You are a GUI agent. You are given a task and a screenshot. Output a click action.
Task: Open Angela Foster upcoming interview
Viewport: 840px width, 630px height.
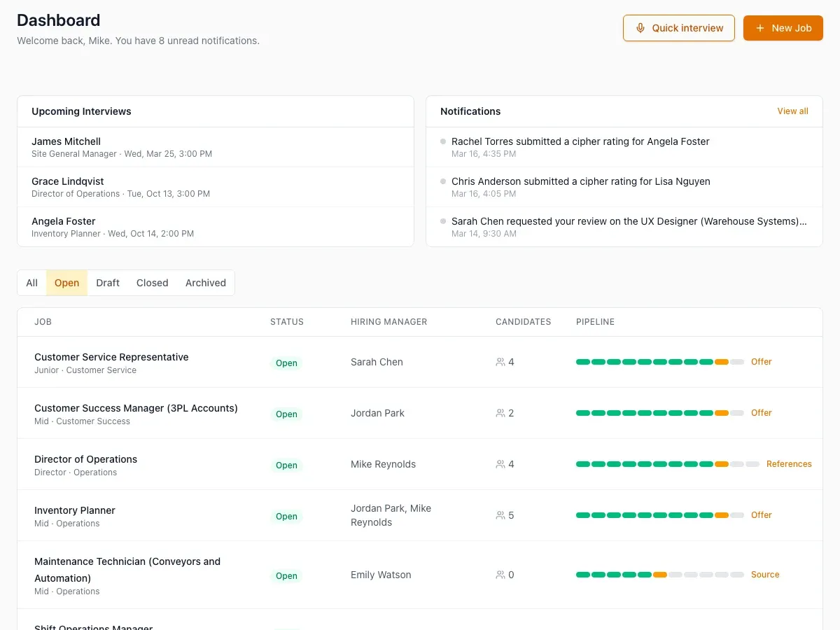(x=216, y=227)
